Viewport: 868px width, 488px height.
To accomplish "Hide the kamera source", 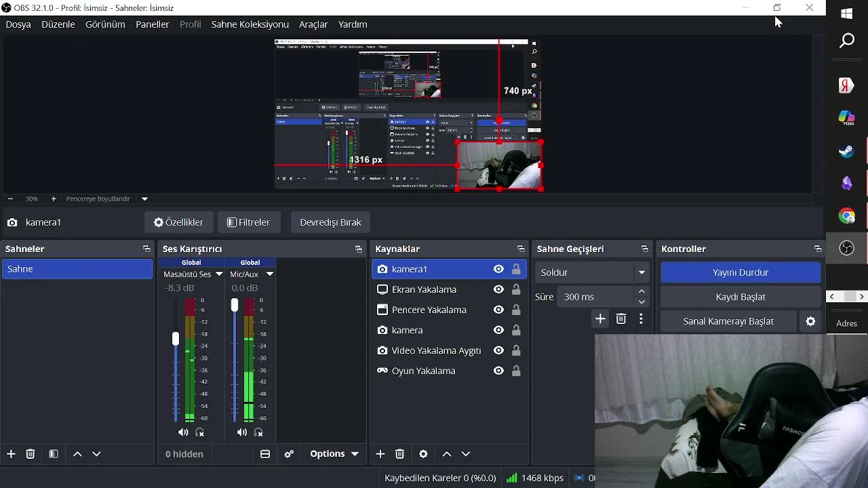I will [498, 330].
